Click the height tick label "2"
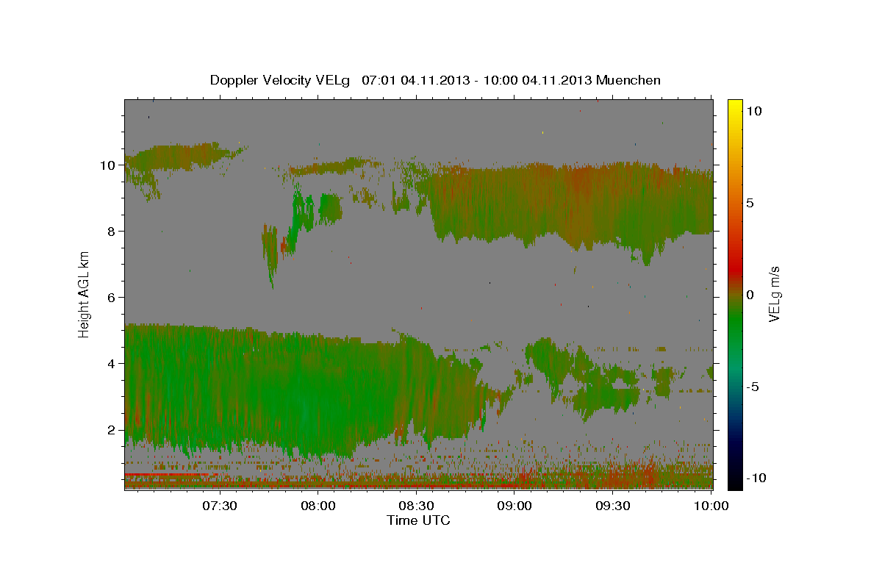The width and height of the screenshot is (882, 588). click(x=112, y=430)
